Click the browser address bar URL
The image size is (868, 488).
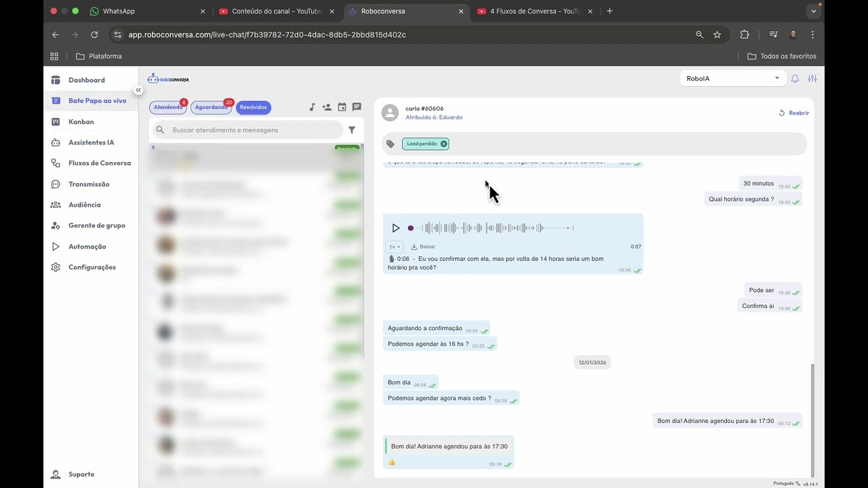(x=267, y=35)
